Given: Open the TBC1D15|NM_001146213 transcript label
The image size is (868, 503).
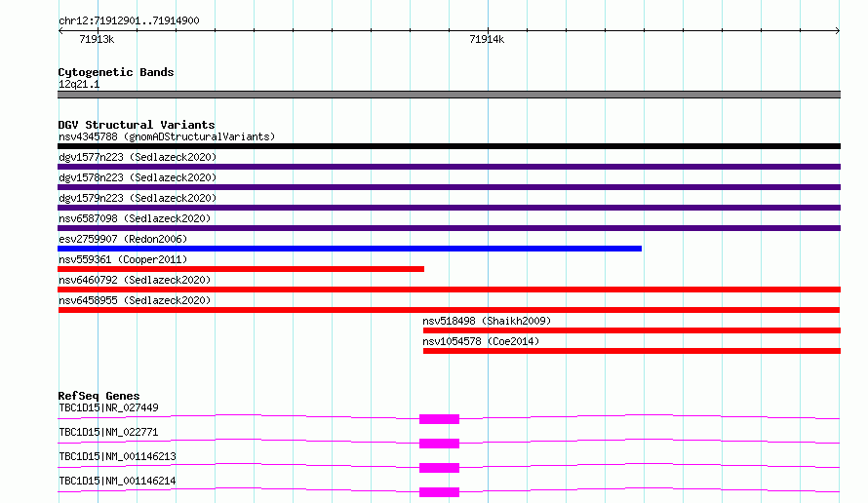Looking at the screenshot, I should coord(117,456).
